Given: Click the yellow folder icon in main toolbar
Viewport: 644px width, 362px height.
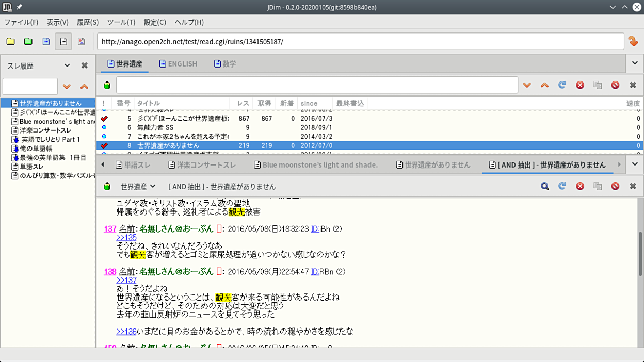Looking at the screenshot, I should pyautogui.click(x=10, y=41).
